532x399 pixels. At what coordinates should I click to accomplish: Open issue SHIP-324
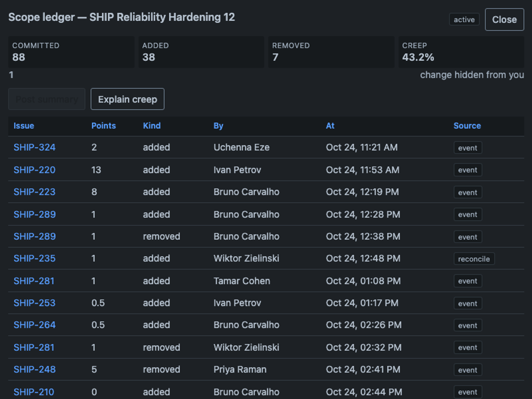point(35,148)
